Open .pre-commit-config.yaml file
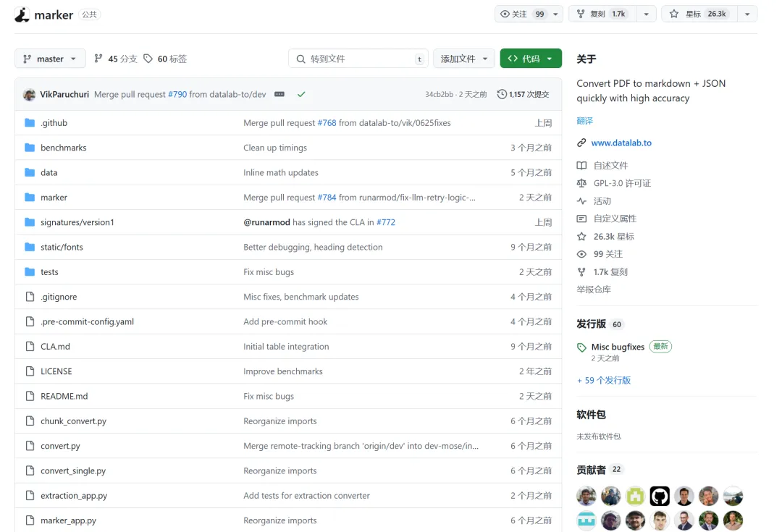 coord(88,321)
